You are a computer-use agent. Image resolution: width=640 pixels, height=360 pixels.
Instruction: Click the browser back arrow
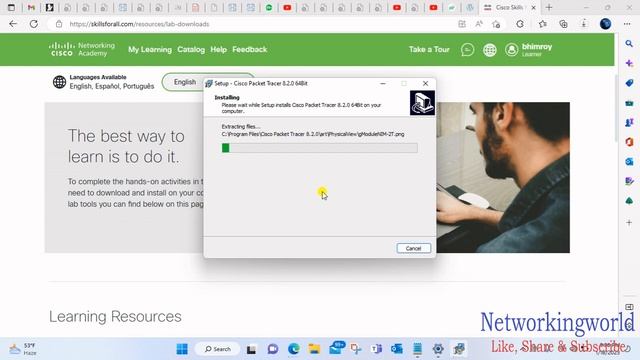click(13, 24)
